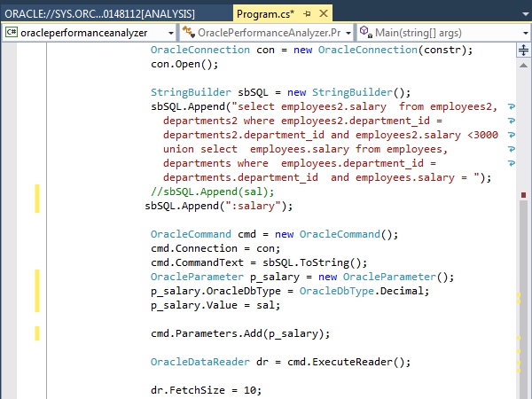Click 'cmd.Parameters.Add(p_salary);' line
Image resolution: width=532 pixels, height=399 pixels.
240,334
